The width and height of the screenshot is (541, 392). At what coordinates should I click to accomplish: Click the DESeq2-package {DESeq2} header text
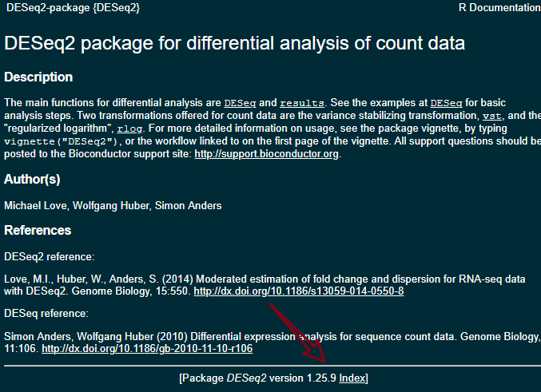(x=73, y=8)
